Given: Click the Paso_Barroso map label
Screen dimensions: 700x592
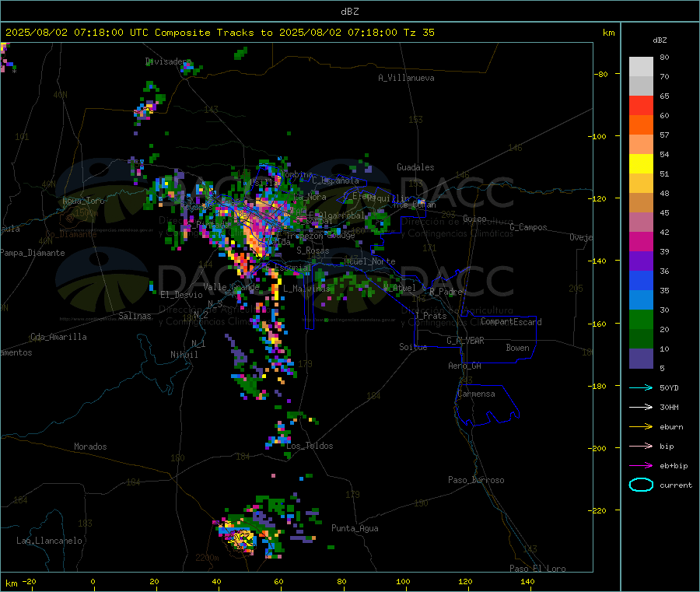Looking at the screenshot, I should point(476,480).
